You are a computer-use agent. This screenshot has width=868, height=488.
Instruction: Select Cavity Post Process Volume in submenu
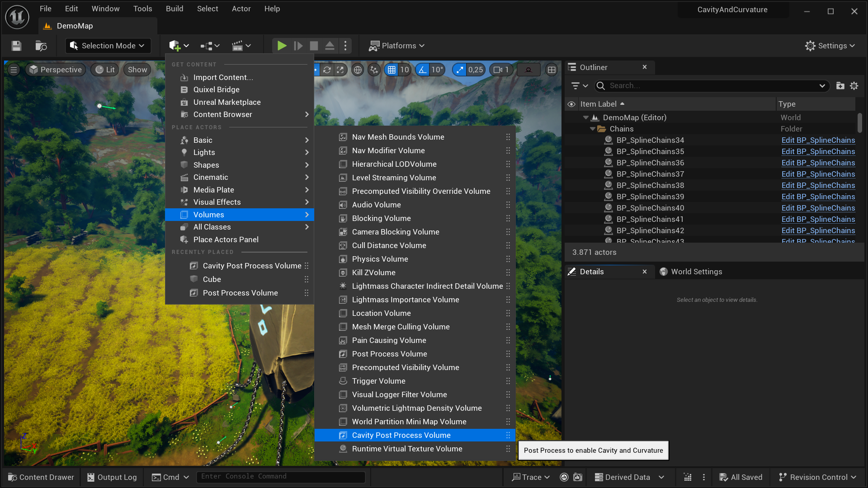[x=415, y=435]
